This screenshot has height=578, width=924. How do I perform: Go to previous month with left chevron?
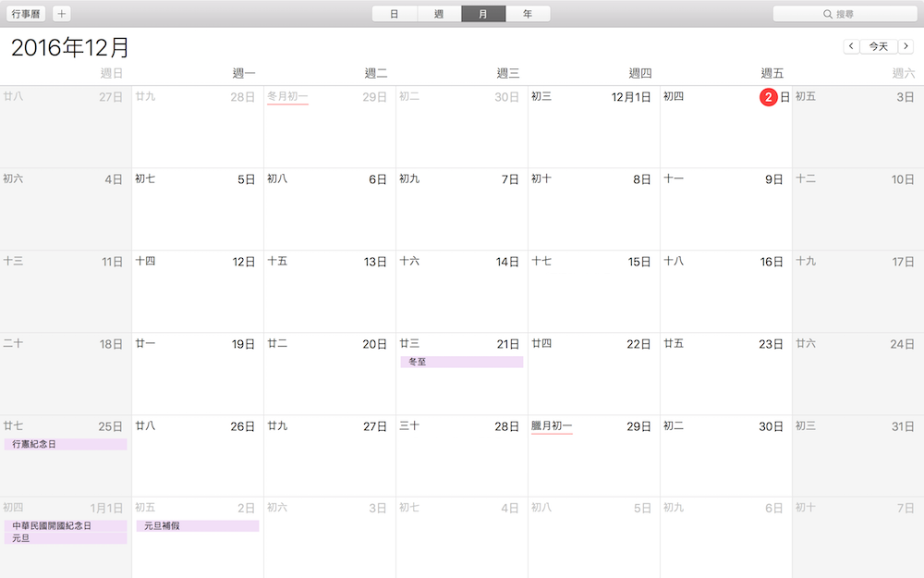[851, 46]
